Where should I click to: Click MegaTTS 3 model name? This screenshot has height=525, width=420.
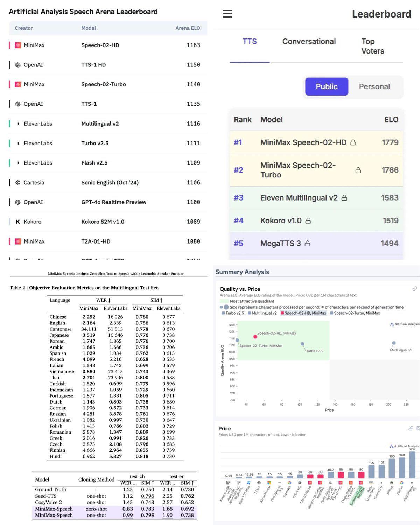click(281, 243)
